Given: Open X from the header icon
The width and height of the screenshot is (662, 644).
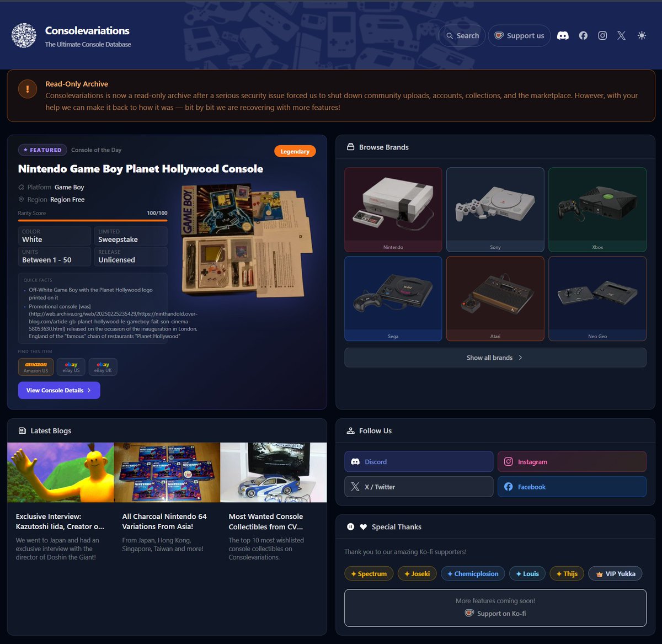Looking at the screenshot, I should (x=621, y=36).
